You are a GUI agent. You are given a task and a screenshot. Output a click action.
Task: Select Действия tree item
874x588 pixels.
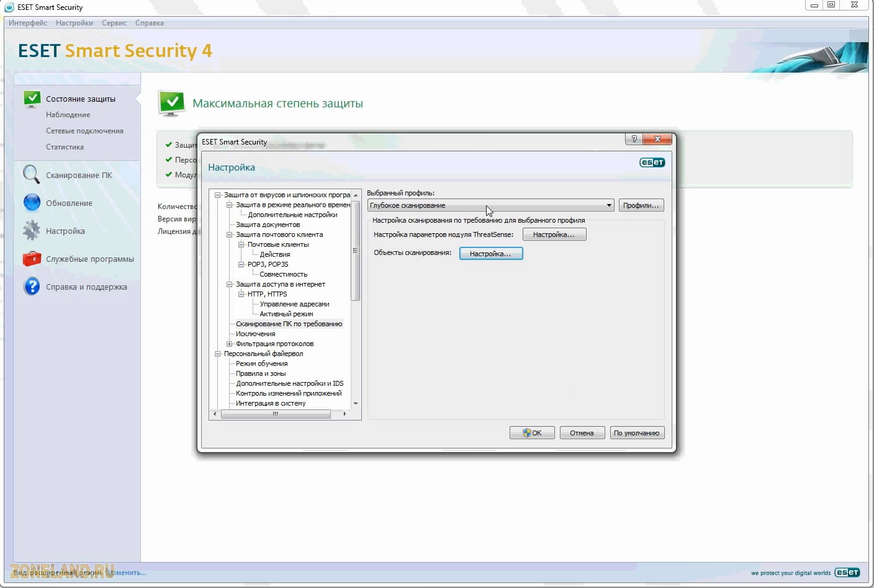(x=275, y=254)
